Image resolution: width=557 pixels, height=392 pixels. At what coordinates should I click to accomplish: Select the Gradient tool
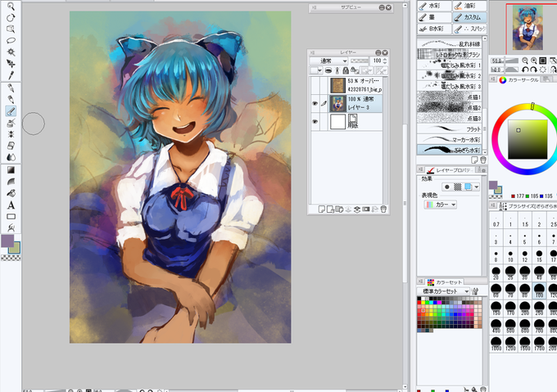(11, 170)
